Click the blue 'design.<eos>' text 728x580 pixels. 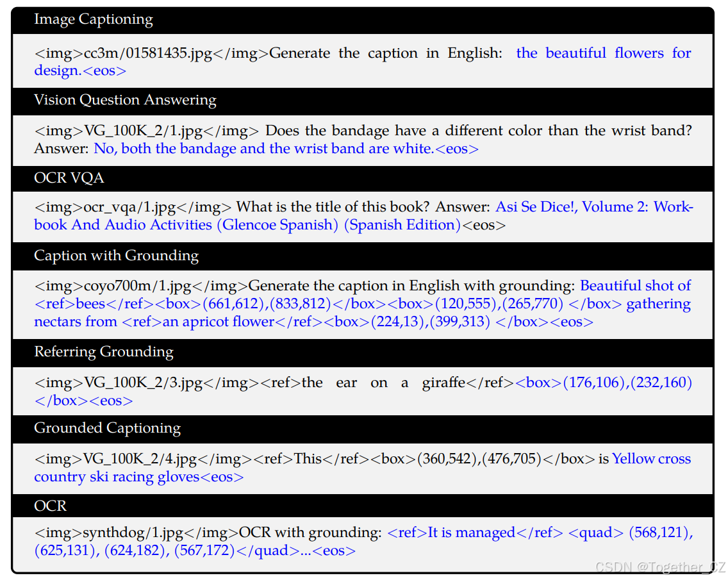[x=80, y=71]
